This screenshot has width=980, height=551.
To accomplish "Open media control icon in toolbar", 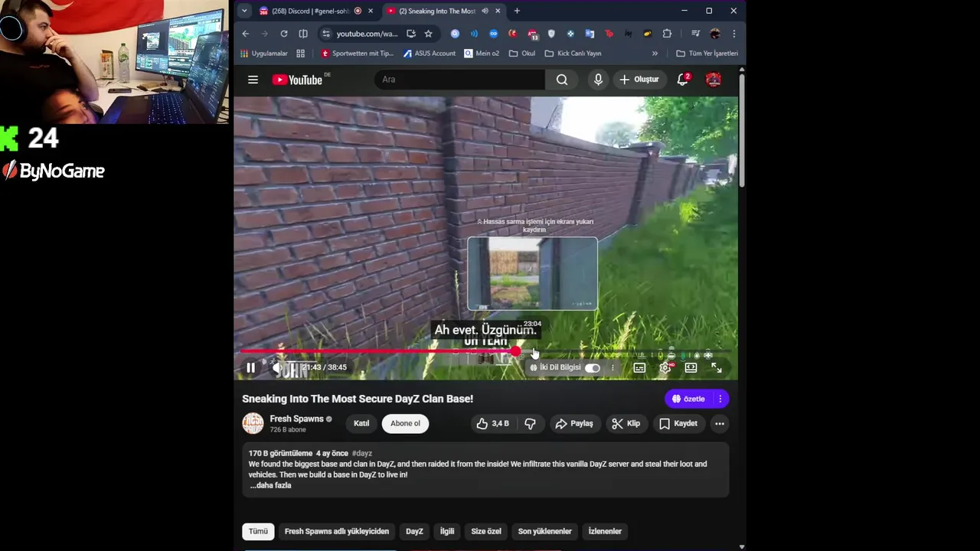I will [x=695, y=34].
